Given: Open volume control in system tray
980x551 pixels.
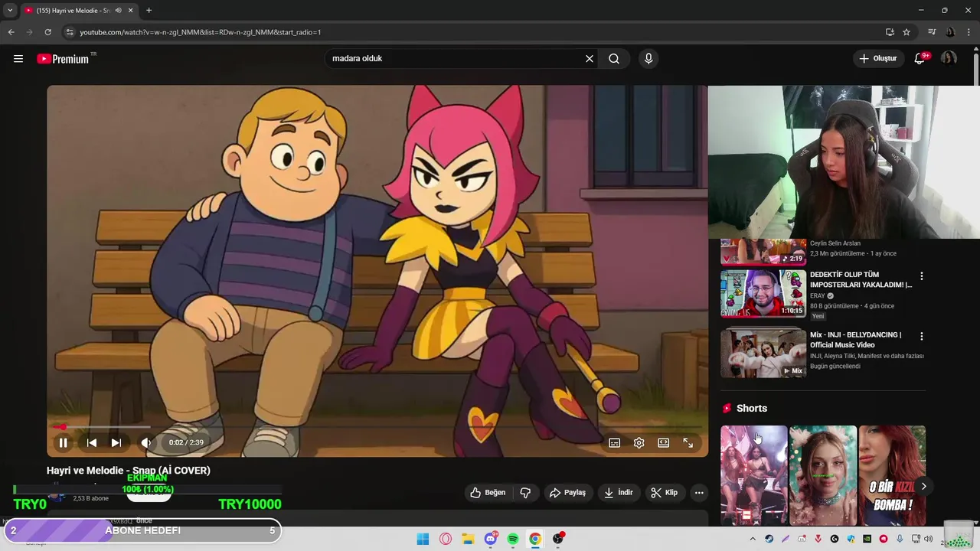Looking at the screenshot, I should point(928,539).
